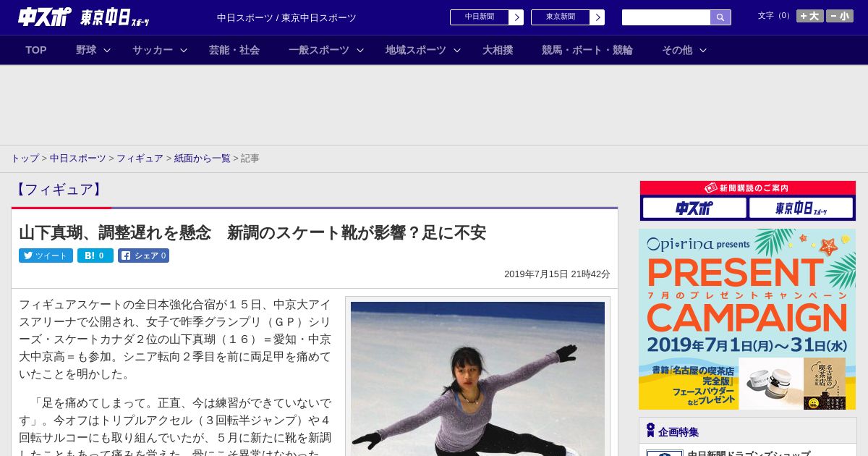Expand the その他 dropdown chevron
The width and height of the screenshot is (868, 456).
point(703,50)
